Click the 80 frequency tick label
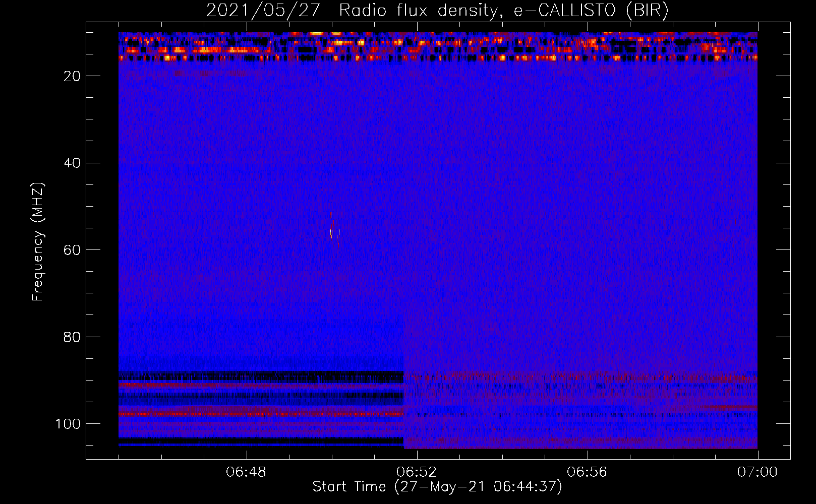 coord(73,337)
